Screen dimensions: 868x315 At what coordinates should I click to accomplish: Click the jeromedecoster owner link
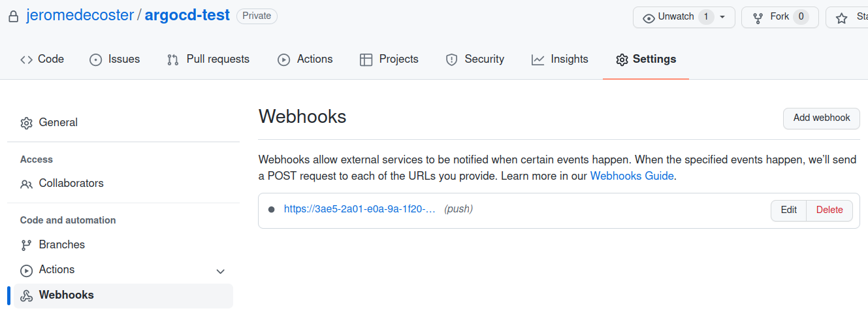click(x=80, y=16)
